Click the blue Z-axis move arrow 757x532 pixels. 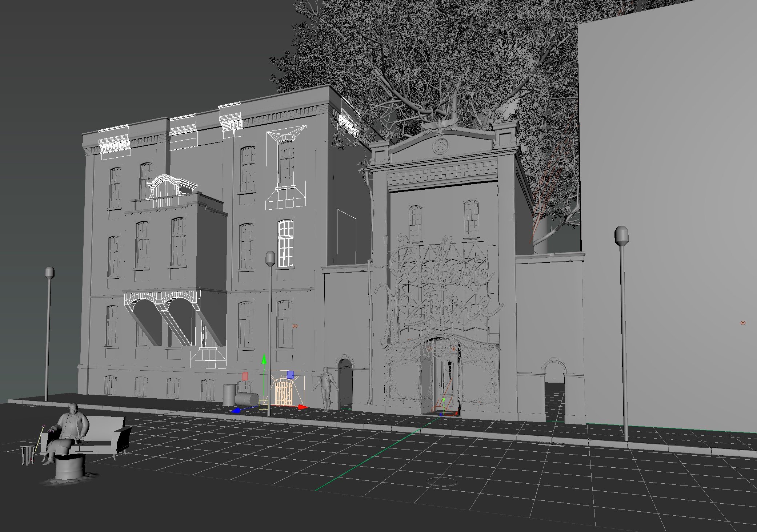236,410
